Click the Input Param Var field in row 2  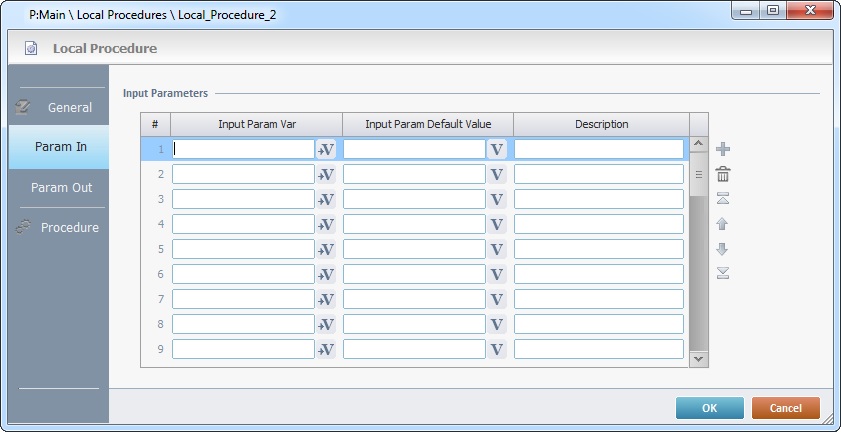[x=243, y=174]
